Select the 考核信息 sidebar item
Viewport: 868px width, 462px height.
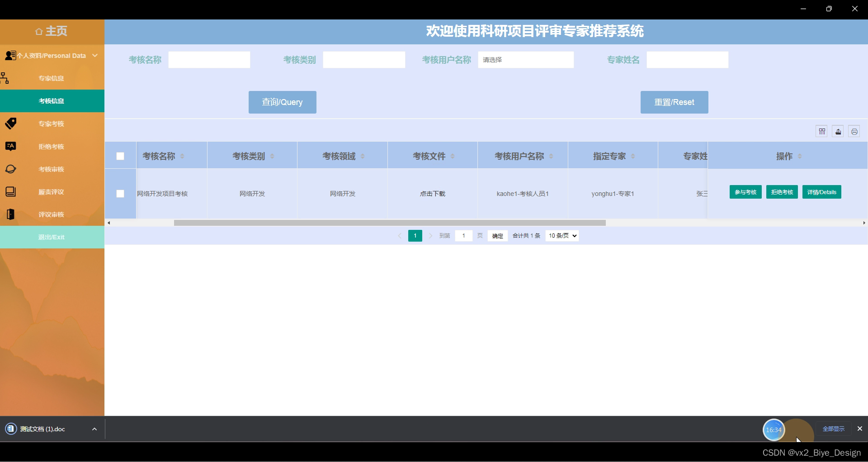tap(52, 101)
